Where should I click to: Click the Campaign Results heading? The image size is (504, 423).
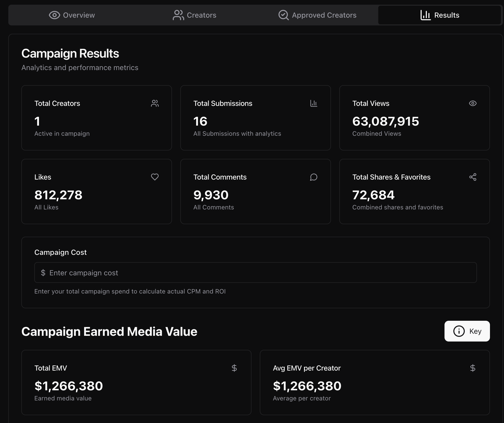click(x=70, y=53)
